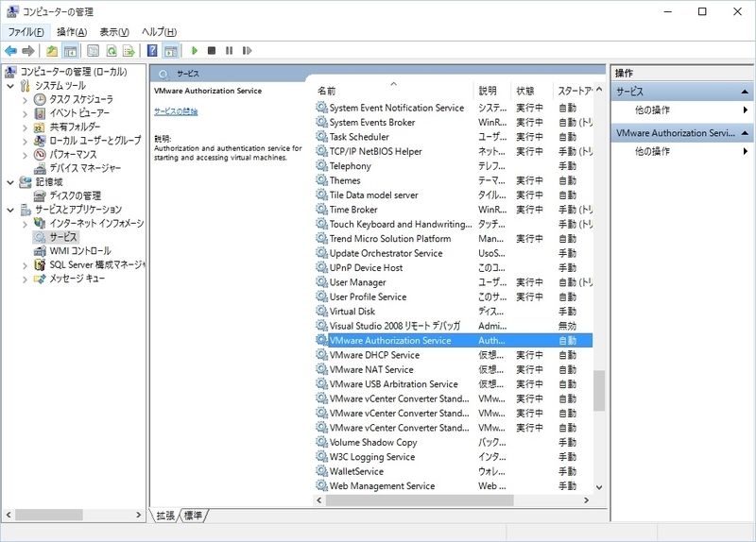Switch to the 拡張 tab

pos(165,516)
